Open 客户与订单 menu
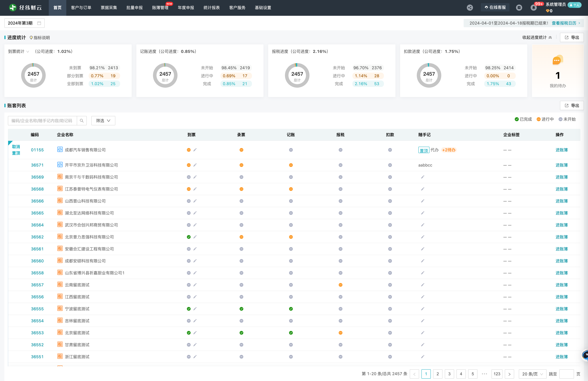Screen dimensions: 588x381 coord(81,8)
